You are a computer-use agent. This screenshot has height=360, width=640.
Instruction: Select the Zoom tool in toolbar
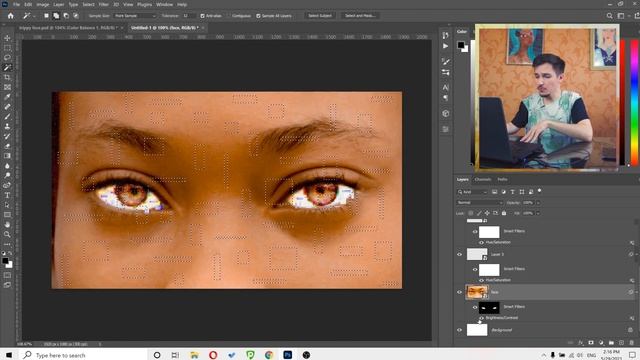7,234
